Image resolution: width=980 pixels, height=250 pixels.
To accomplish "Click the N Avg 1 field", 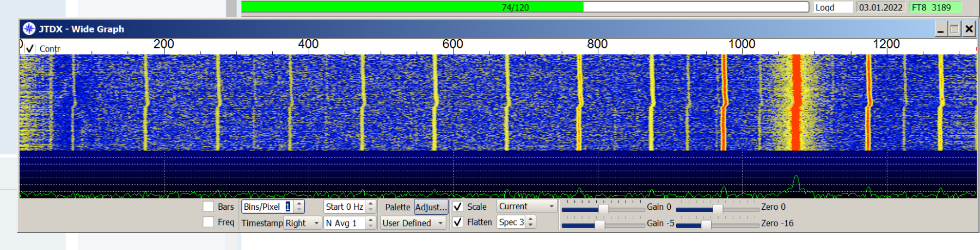I will (345, 223).
